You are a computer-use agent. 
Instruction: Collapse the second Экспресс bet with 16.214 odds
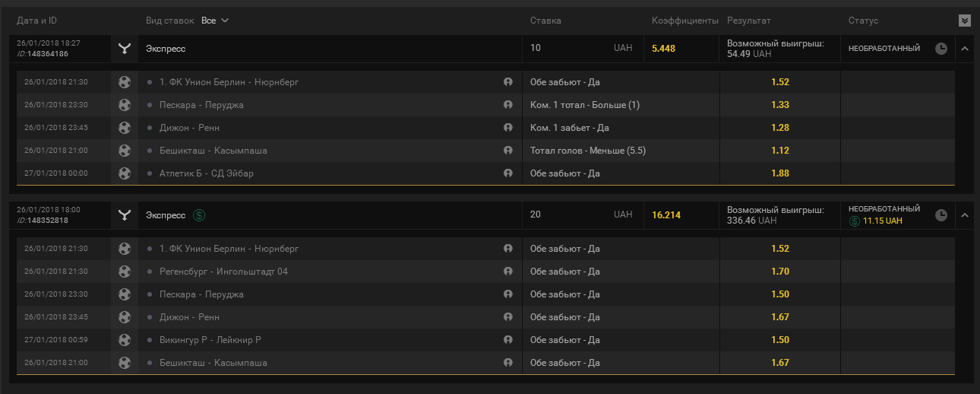(965, 215)
